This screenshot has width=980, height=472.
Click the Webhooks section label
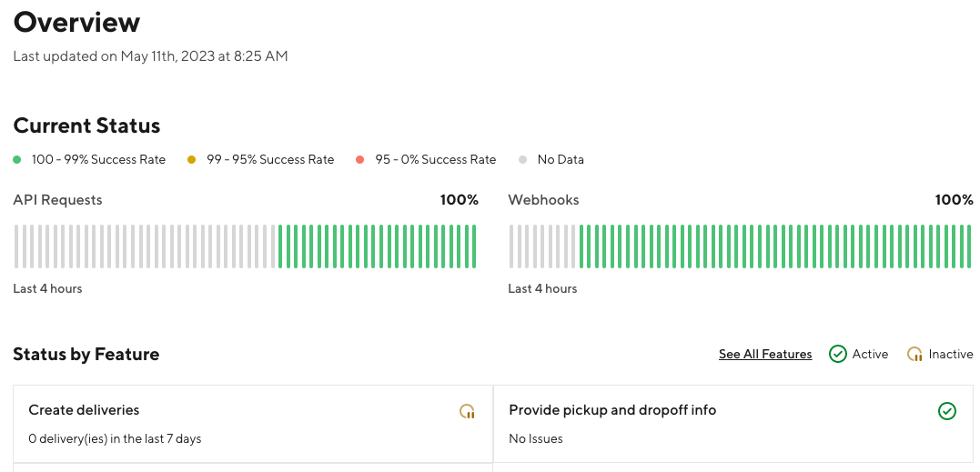[543, 200]
